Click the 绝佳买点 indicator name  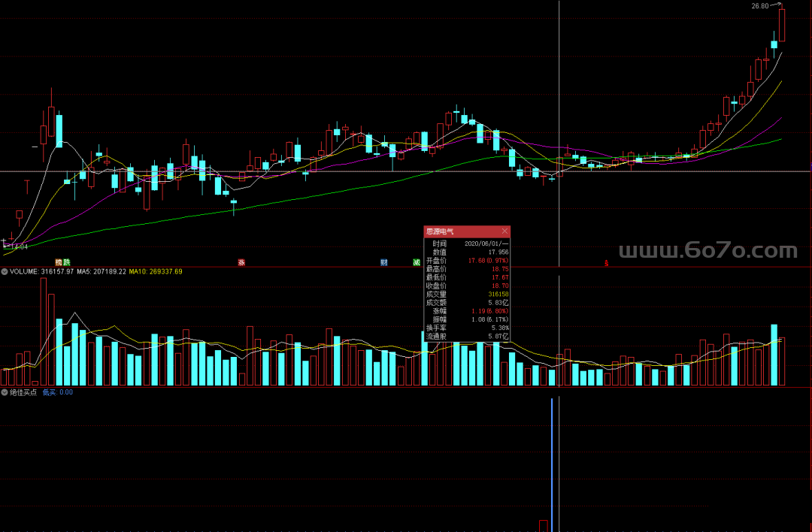click(24, 392)
